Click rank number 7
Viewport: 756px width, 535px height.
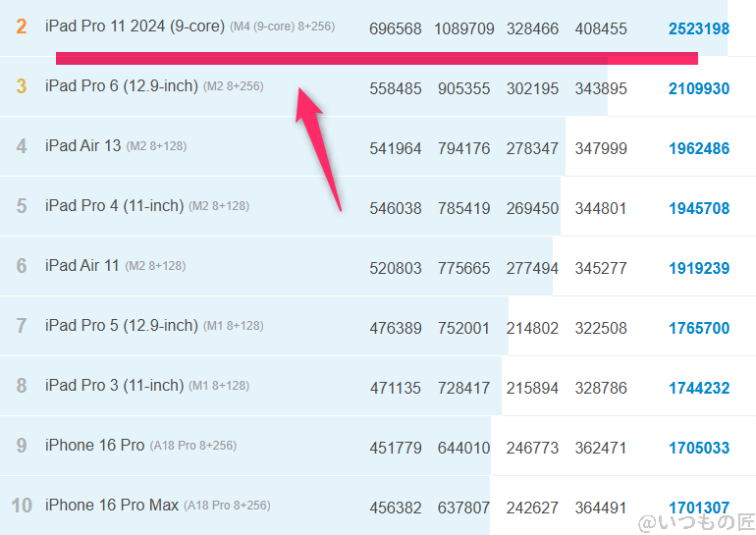(x=22, y=326)
